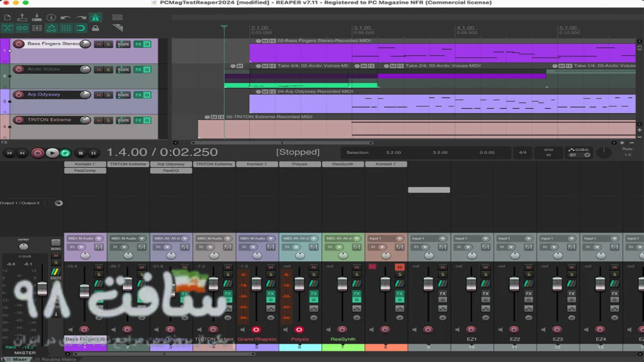Create a new project file
This screenshot has width=644, height=362.
coord(8,17)
